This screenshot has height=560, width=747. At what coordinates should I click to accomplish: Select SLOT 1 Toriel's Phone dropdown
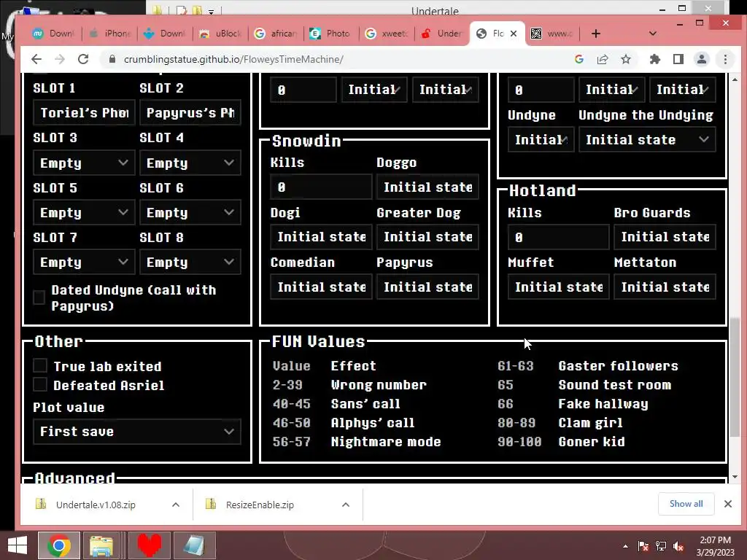point(84,112)
